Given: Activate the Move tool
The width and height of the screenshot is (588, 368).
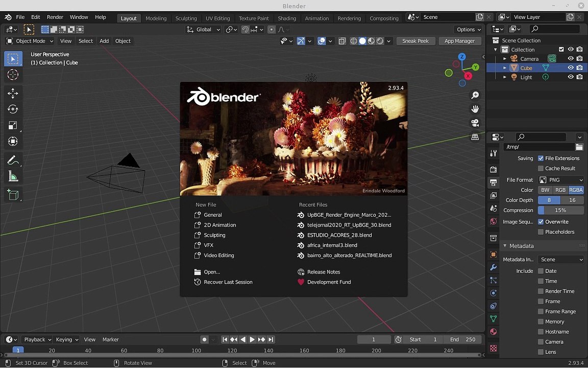Looking at the screenshot, I should [x=13, y=93].
